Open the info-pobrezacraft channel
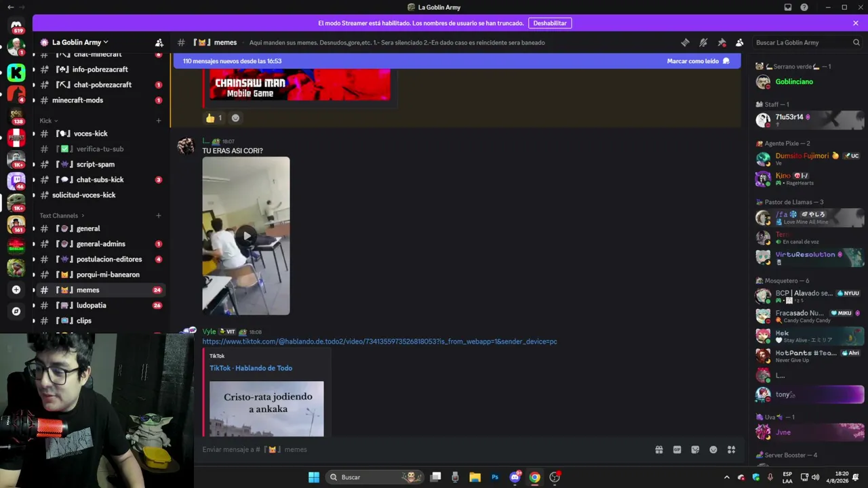Image resolution: width=868 pixels, height=488 pixels. point(100,69)
